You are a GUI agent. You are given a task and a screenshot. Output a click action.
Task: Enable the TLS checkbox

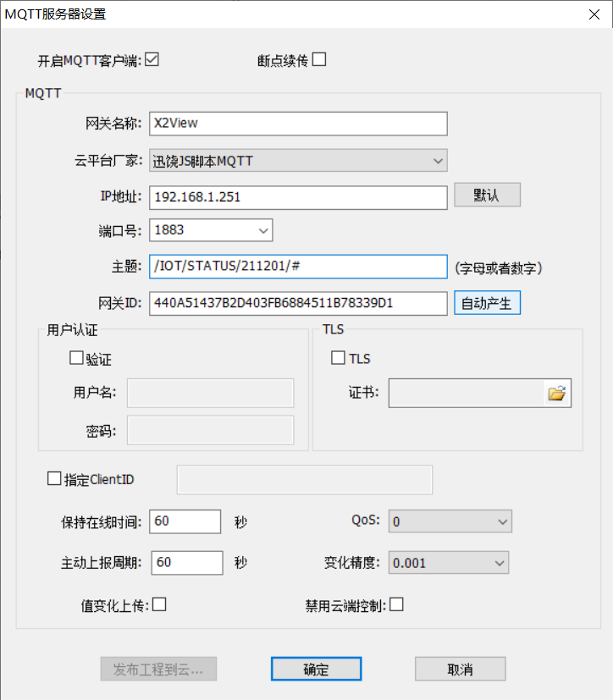338,357
